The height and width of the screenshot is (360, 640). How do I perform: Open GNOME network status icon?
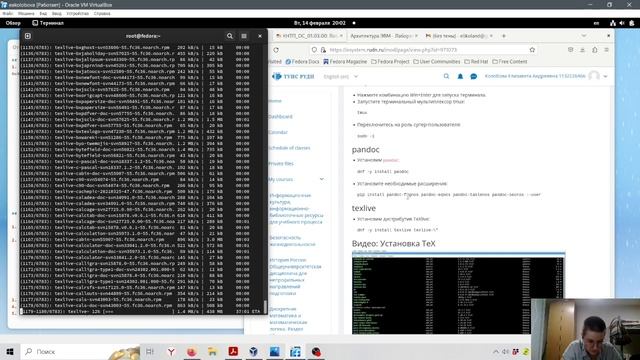(x=613, y=23)
